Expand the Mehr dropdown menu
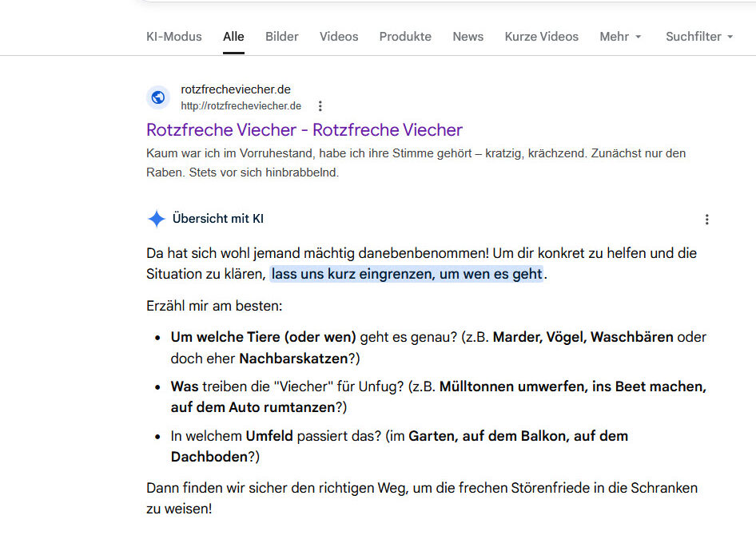 (620, 37)
